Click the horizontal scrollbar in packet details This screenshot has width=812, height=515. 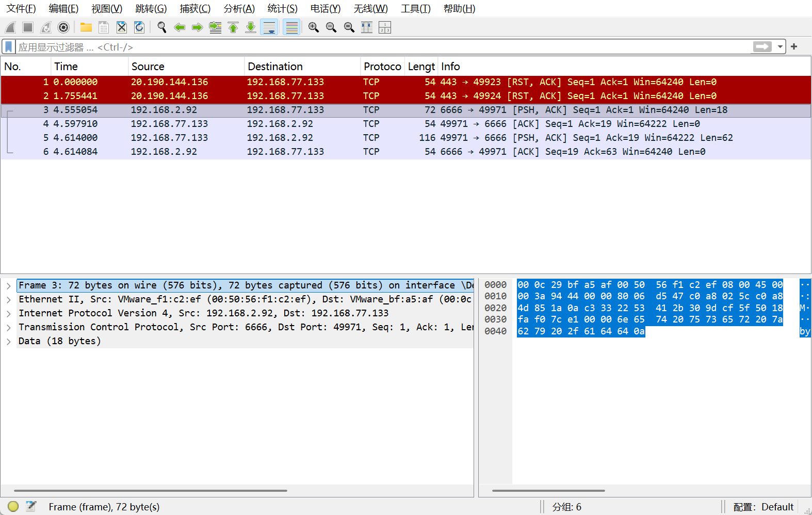point(150,491)
